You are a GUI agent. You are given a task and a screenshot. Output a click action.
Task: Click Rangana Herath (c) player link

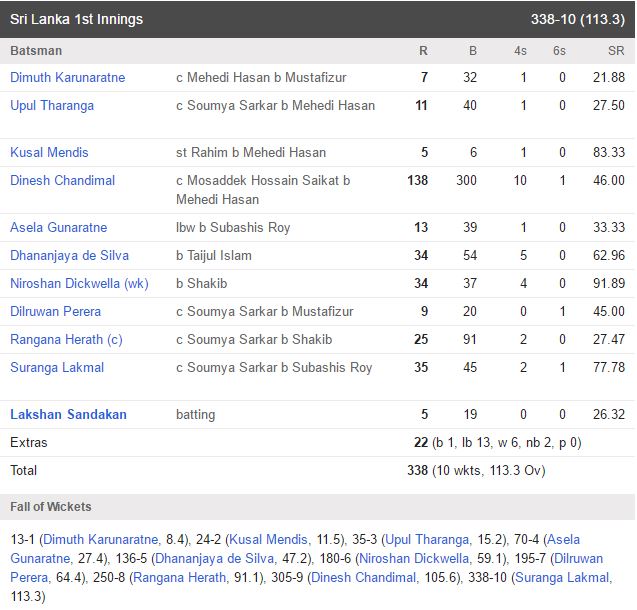pyautogui.click(x=66, y=339)
